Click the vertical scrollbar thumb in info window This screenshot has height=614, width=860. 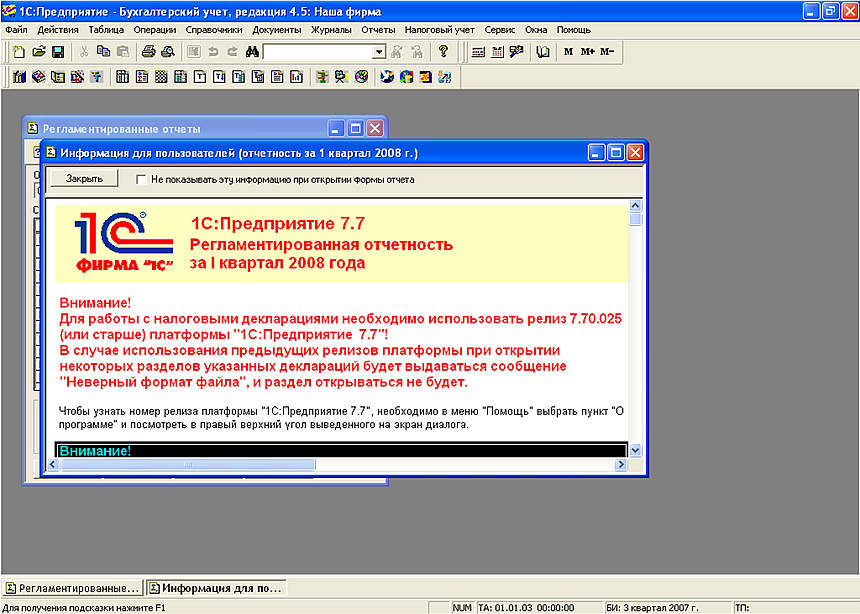(x=635, y=219)
